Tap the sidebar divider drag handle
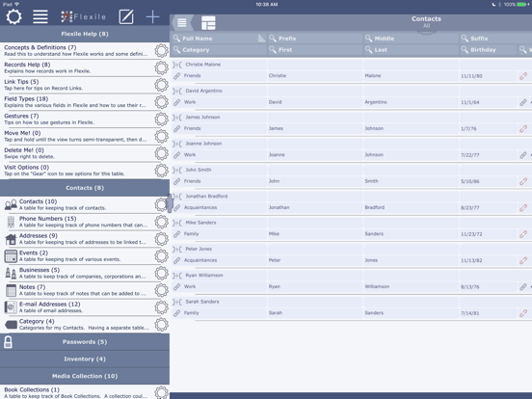Viewport: 532px width, 399px height. tap(170, 204)
